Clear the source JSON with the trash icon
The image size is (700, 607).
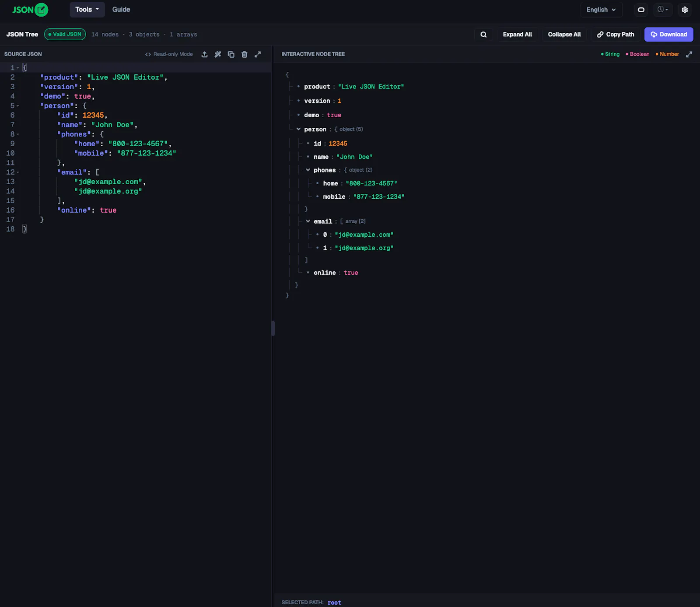tap(245, 54)
